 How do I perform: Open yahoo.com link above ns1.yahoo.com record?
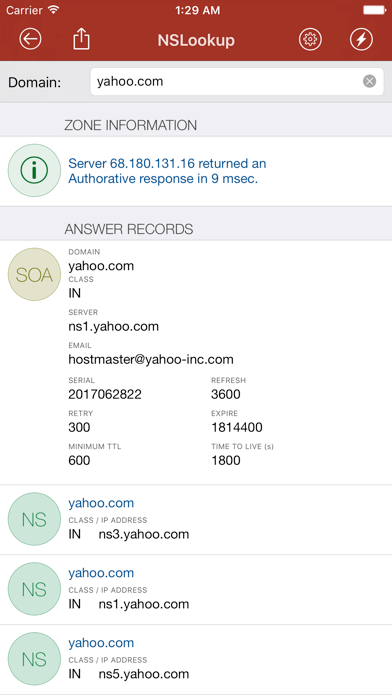click(101, 573)
